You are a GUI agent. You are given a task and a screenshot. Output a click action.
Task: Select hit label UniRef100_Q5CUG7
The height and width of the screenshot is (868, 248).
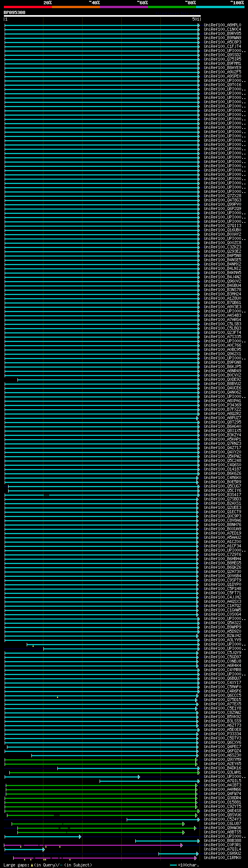click(222, 486)
